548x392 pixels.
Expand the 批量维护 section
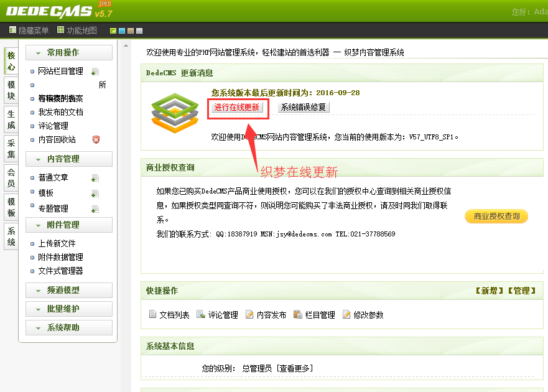[69, 309]
